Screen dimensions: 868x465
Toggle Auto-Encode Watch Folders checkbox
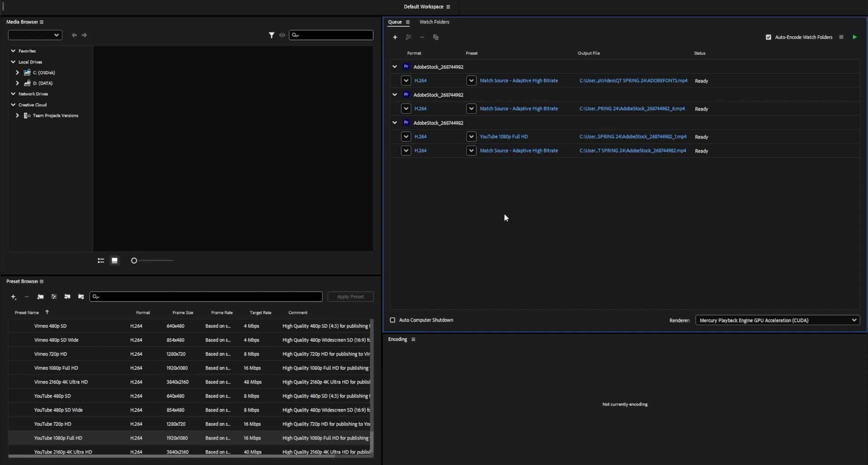[768, 37]
